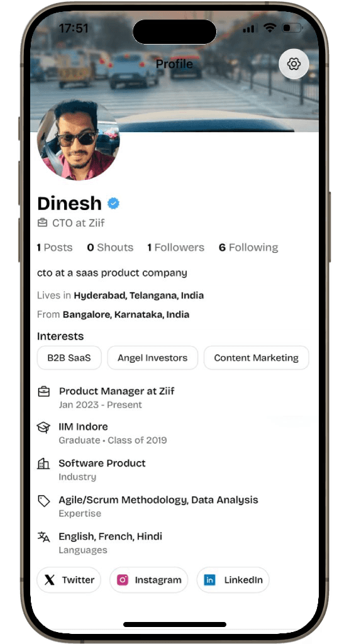Screen dimensions: 349x644
Task: Open the LinkedIn profile link
Action: click(233, 580)
